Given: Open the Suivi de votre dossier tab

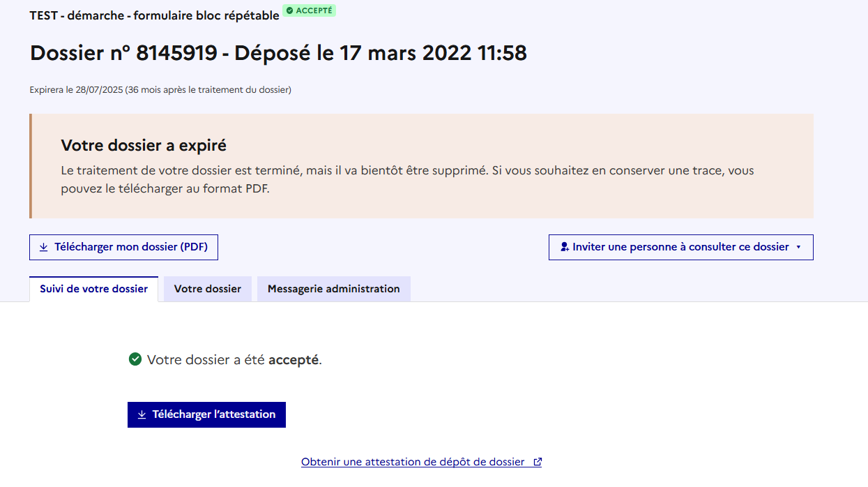Looking at the screenshot, I should click(94, 289).
